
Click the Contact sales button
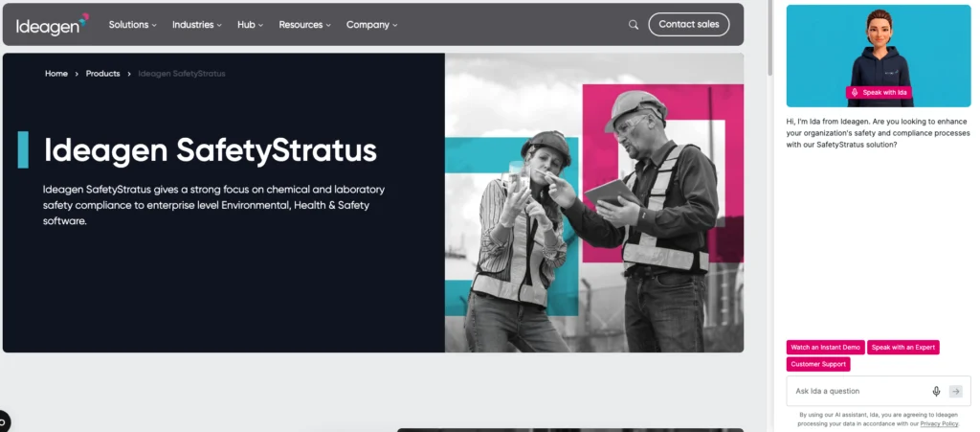point(689,24)
